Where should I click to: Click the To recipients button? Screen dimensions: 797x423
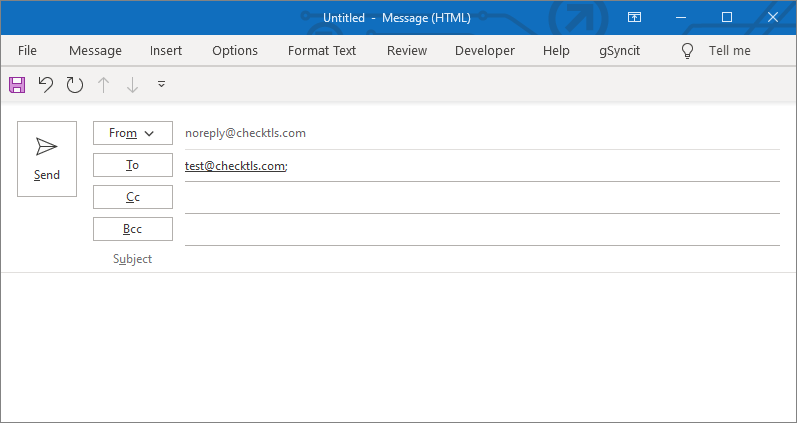click(133, 165)
